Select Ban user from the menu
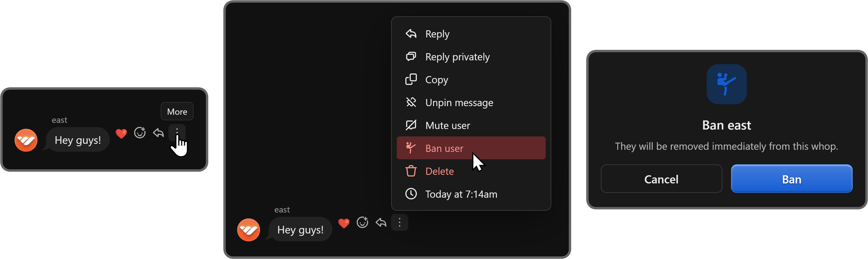Image resolution: width=868 pixels, height=259 pixels. coord(444,148)
